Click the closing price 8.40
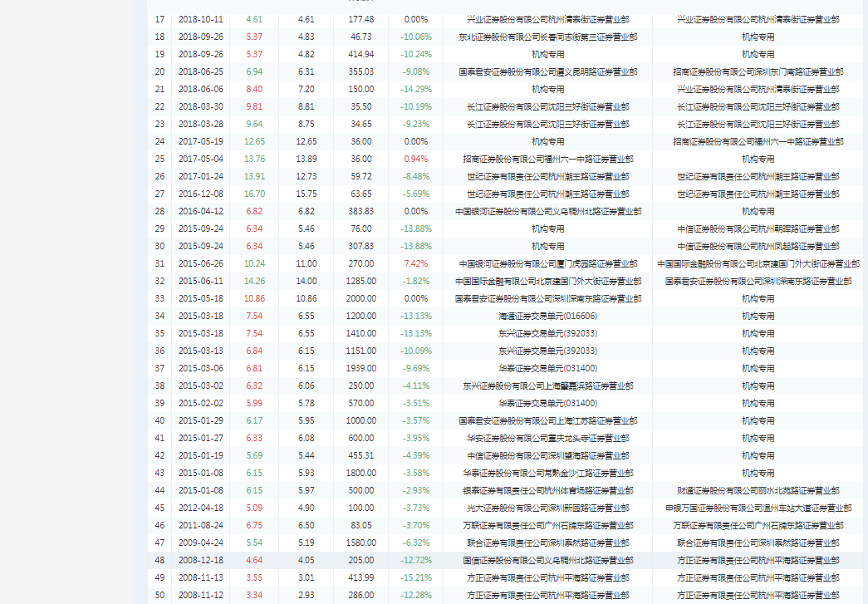This screenshot has width=868, height=604. pyautogui.click(x=254, y=89)
